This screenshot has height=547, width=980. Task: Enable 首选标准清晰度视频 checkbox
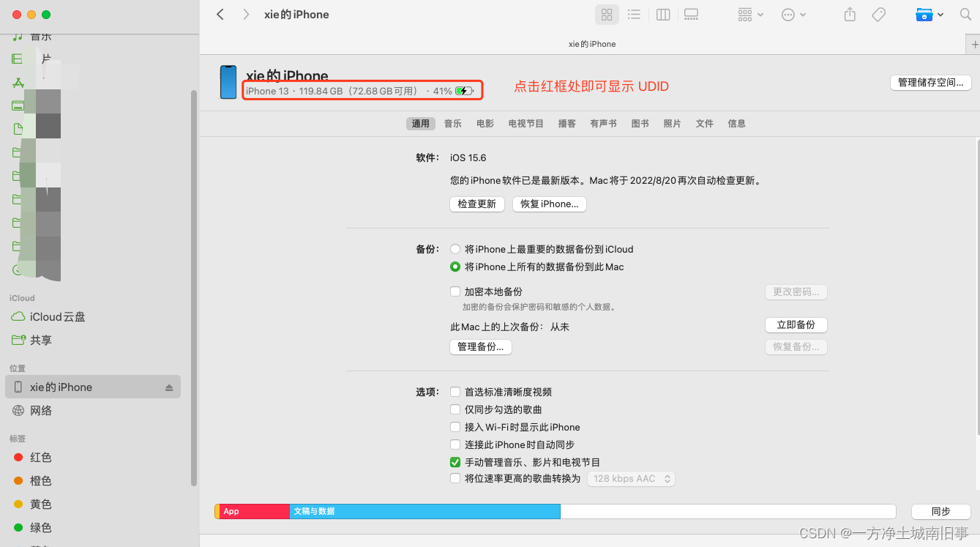coord(455,392)
